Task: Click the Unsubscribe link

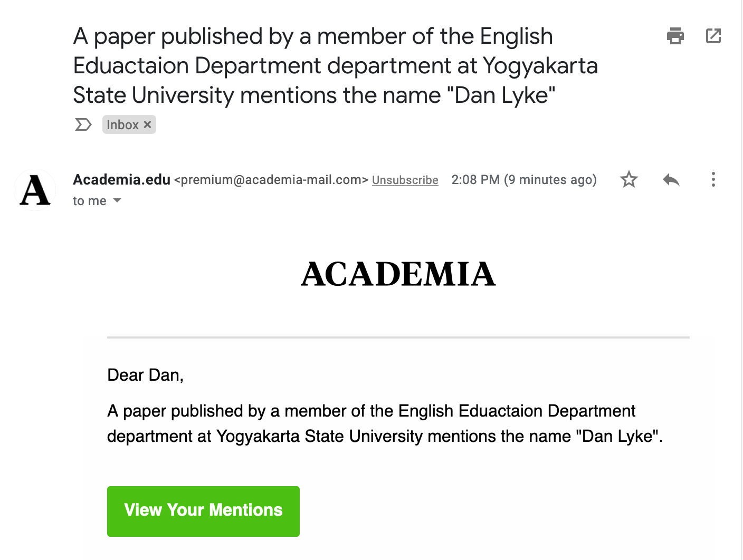Action: point(405,180)
